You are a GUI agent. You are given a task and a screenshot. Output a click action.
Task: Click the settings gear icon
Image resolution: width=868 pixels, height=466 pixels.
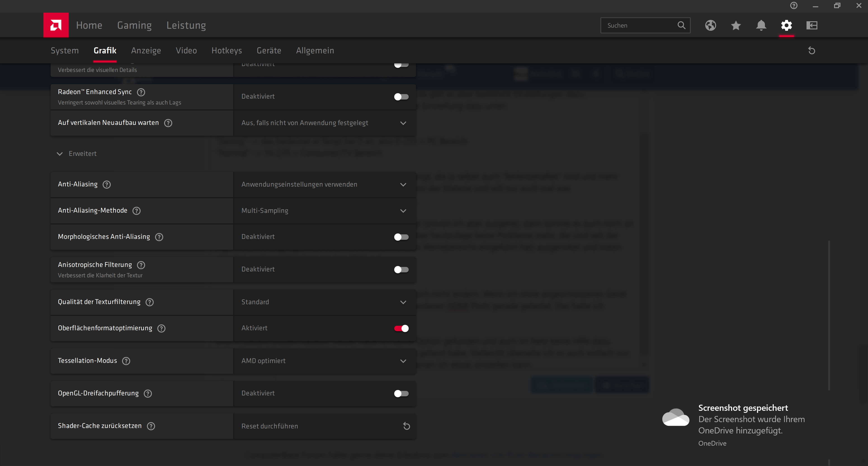click(786, 25)
